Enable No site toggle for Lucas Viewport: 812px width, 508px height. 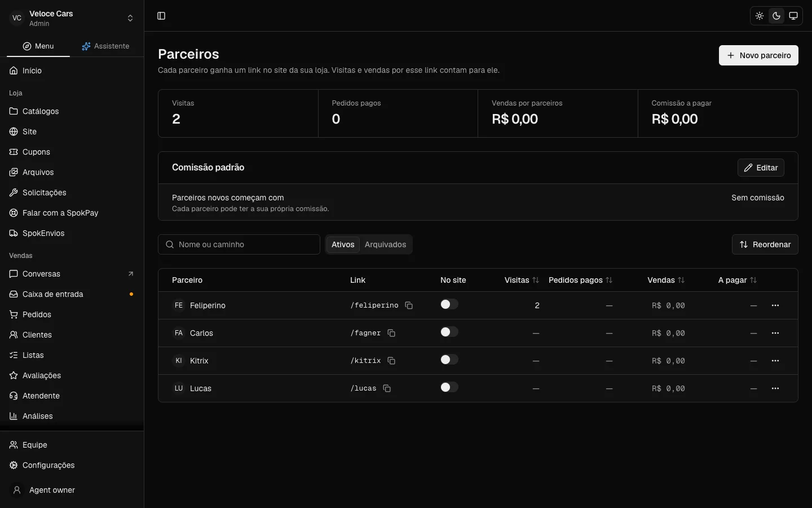pyautogui.click(x=449, y=387)
